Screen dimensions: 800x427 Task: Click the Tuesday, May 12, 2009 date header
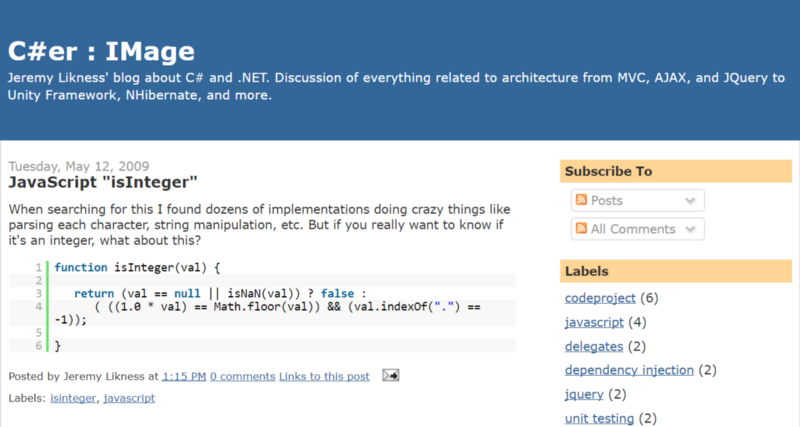click(79, 166)
